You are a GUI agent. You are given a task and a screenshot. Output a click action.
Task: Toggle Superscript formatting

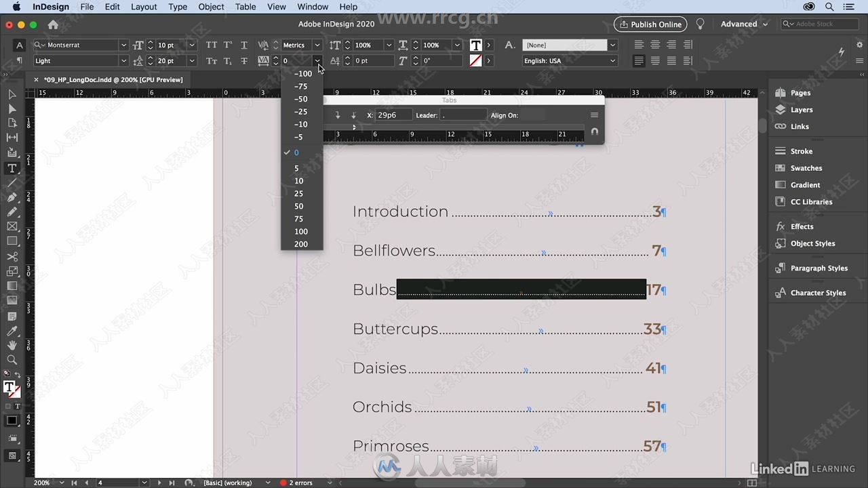tap(228, 45)
